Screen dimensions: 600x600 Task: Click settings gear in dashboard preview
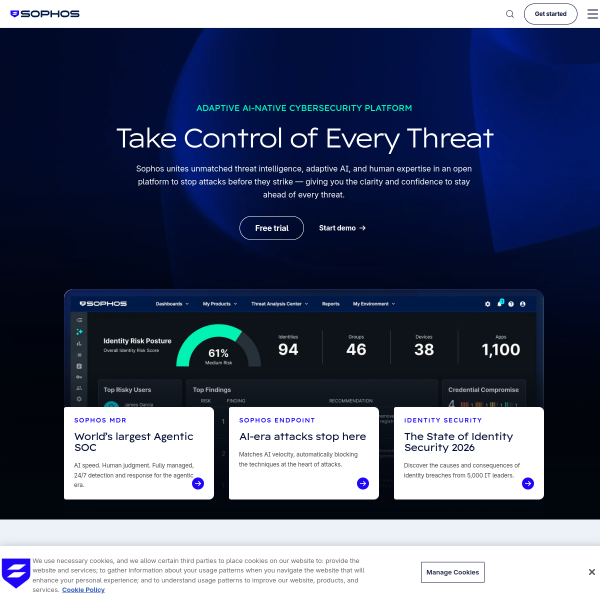point(488,304)
